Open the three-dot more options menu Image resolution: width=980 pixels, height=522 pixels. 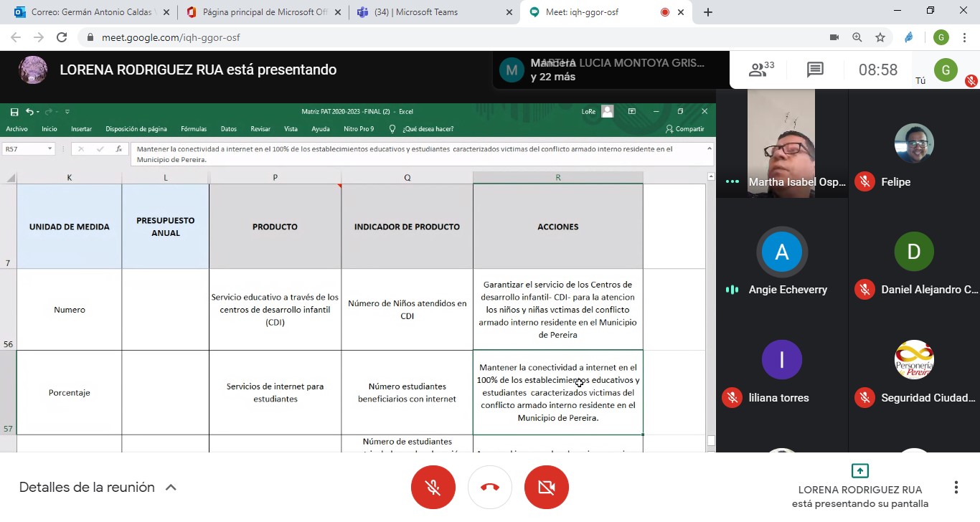(x=956, y=488)
